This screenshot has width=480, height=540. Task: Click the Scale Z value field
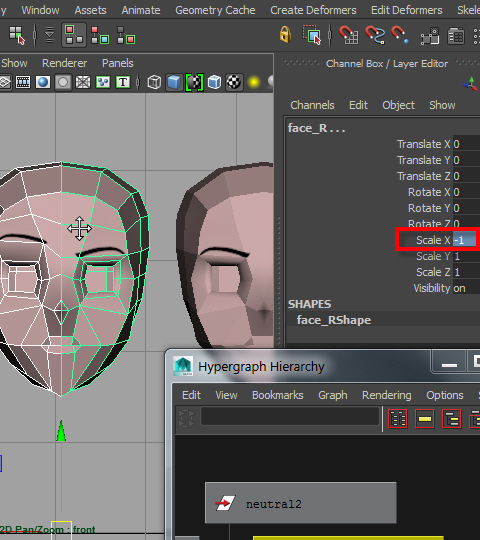(466, 272)
